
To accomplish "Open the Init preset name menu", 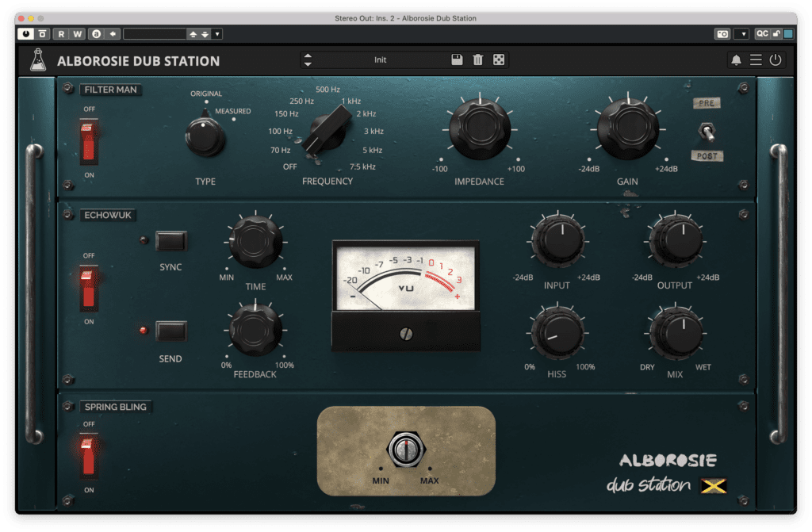I will [x=380, y=60].
